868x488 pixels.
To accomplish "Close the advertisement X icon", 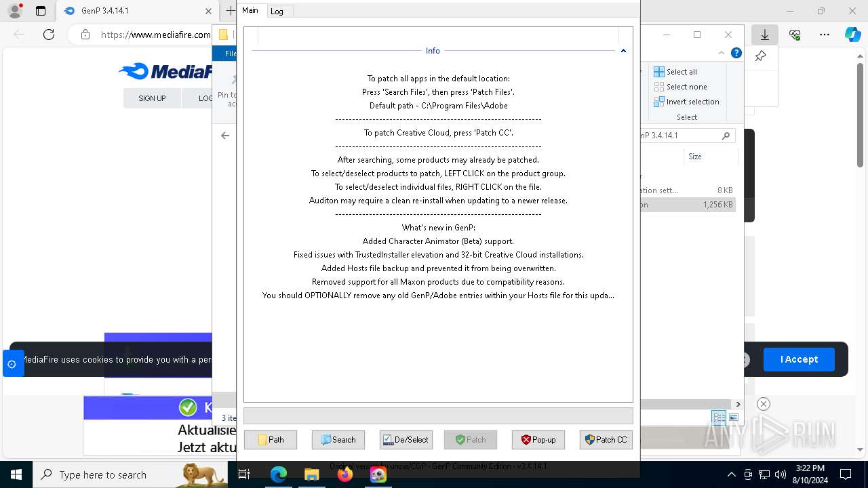I will pos(764,404).
